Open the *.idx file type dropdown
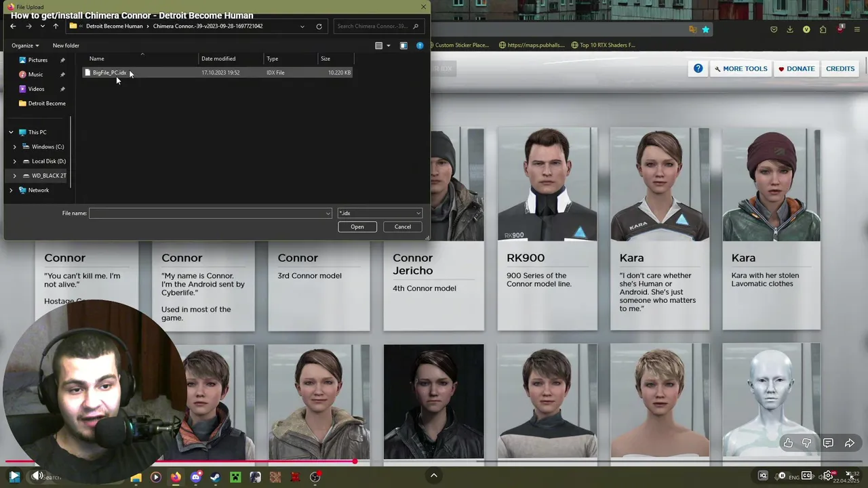 click(x=380, y=213)
